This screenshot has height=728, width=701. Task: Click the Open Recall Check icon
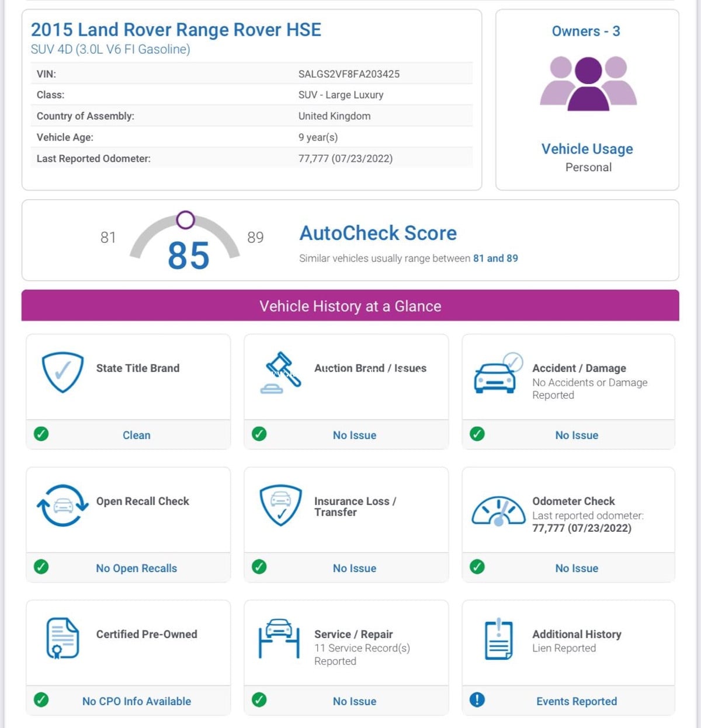(x=63, y=505)
